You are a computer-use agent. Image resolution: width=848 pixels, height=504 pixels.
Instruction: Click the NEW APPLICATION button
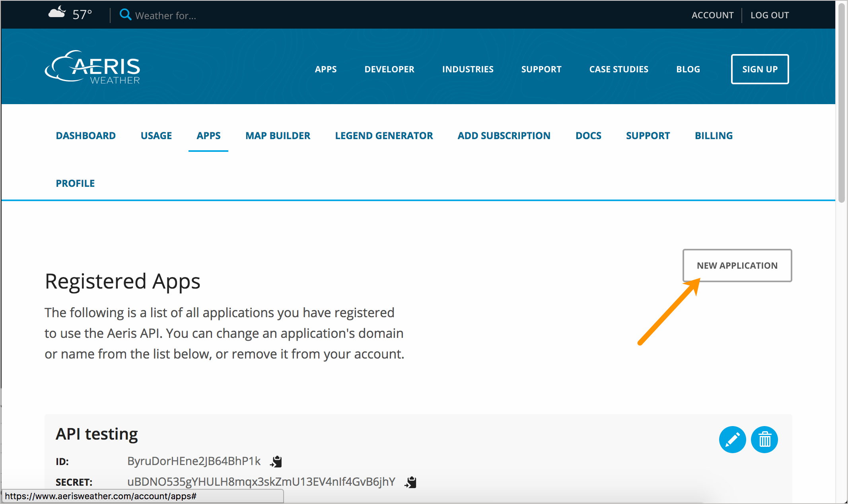pos(737,266)
